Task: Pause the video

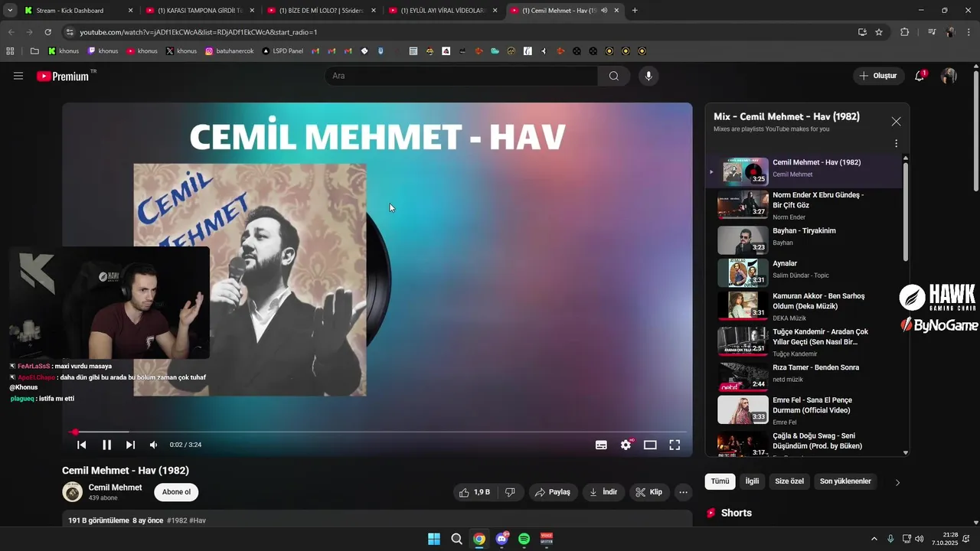Action: pos(106,445)
